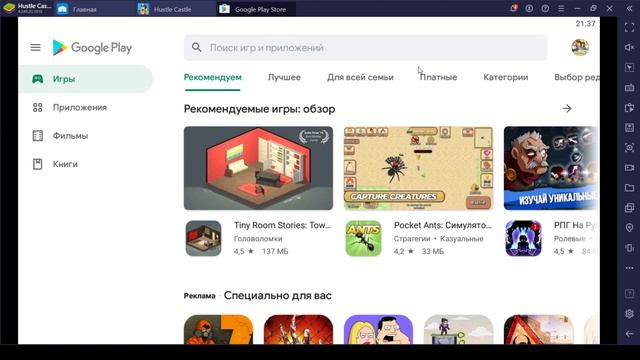Open the red battle ad game icon

[298, 329]
